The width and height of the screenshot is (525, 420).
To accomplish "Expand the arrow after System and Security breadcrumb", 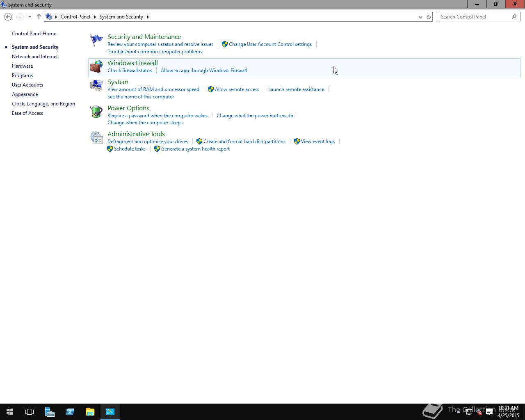I will 148,17.
